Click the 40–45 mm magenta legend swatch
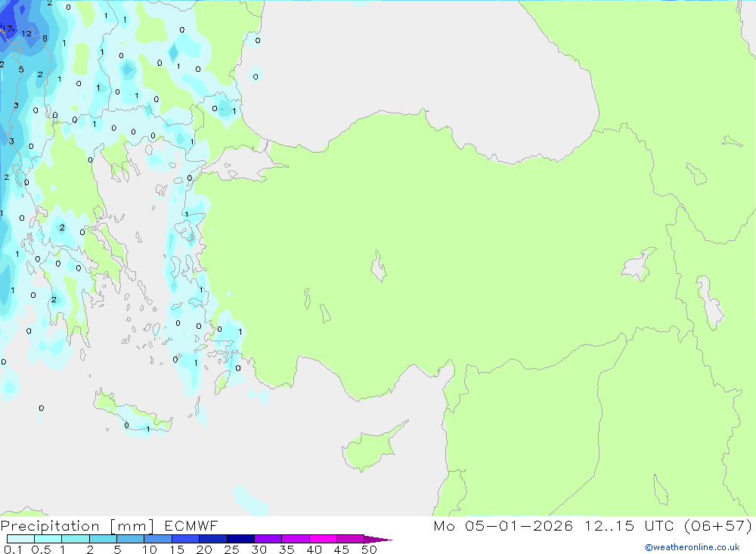This screenshot has width=756, height=554. coord(323,539)
